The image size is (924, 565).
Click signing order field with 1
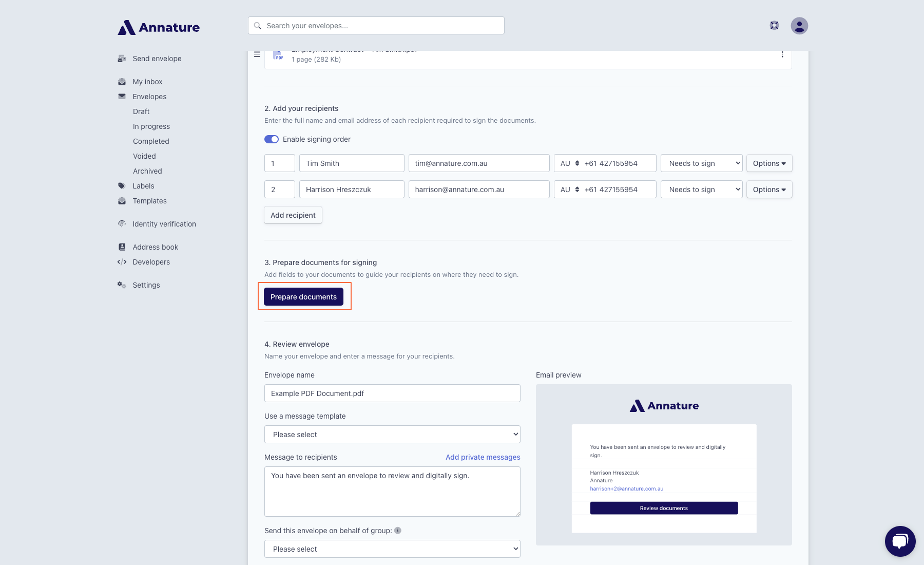pos(280,163)
